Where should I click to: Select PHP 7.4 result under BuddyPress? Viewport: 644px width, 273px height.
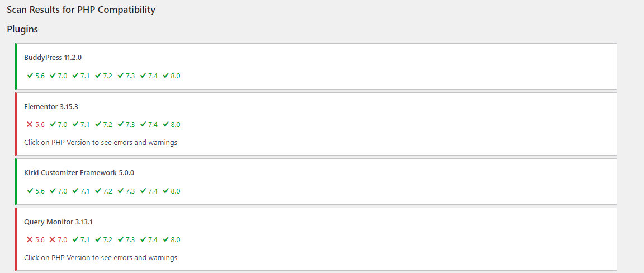coord(153,76)
